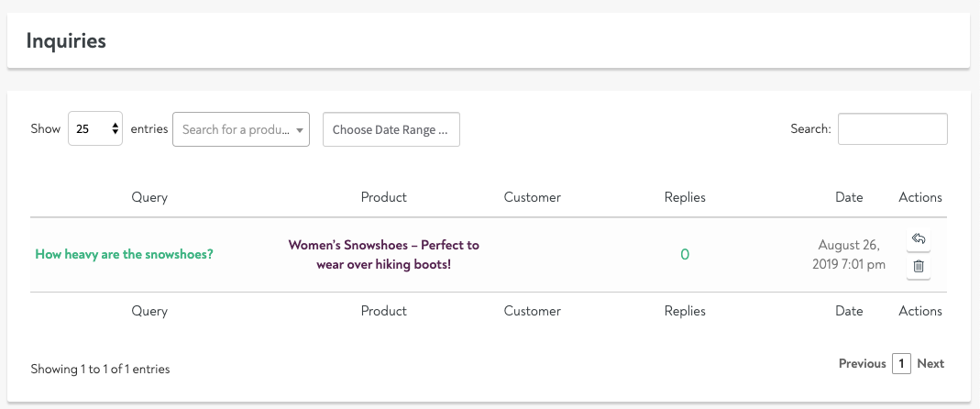Open the "How heavy are the snowshoes?" query

coord(124,254)
